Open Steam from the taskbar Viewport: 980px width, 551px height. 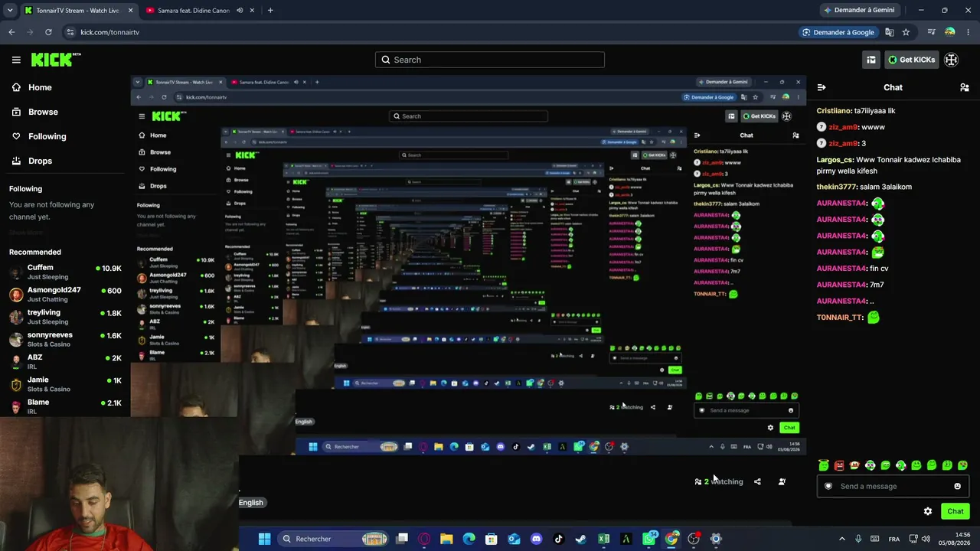pos(581,539)
